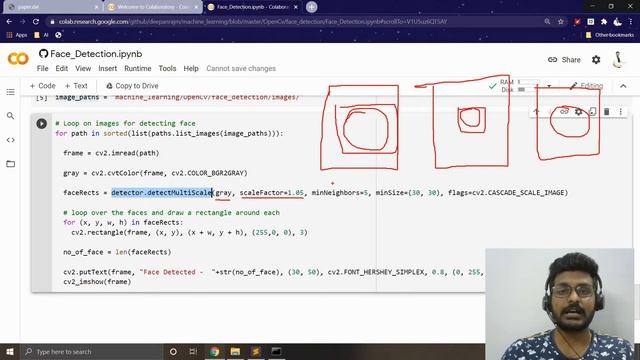This screenshot has width=640, height=360.
Task: Go back in browser history
Action: point(9,22)
